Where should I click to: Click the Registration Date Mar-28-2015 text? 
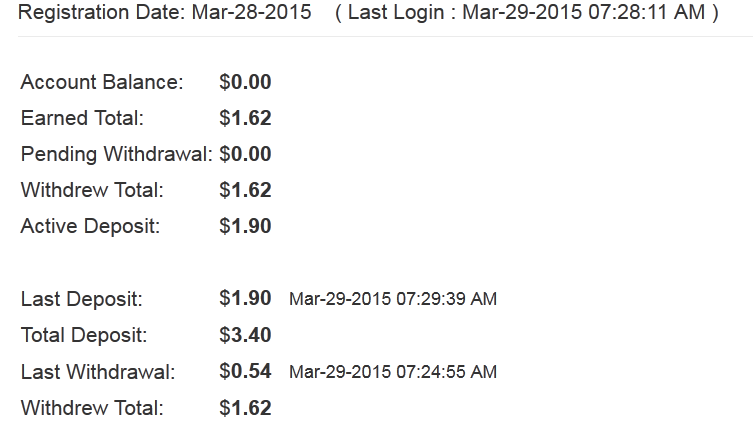(163, 15)
